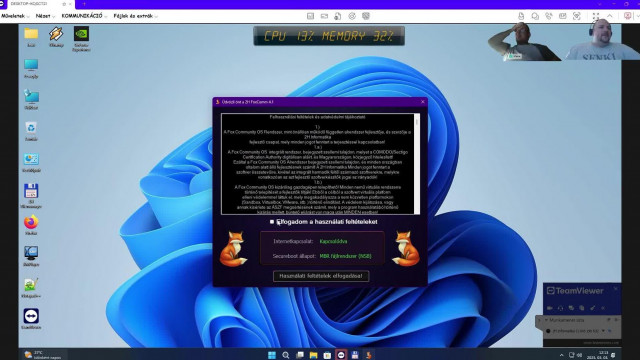Click the fullscreen icon in TeamViewer toolbar
The height and width of the screenshot is (360, 640).
click(596, 16)
